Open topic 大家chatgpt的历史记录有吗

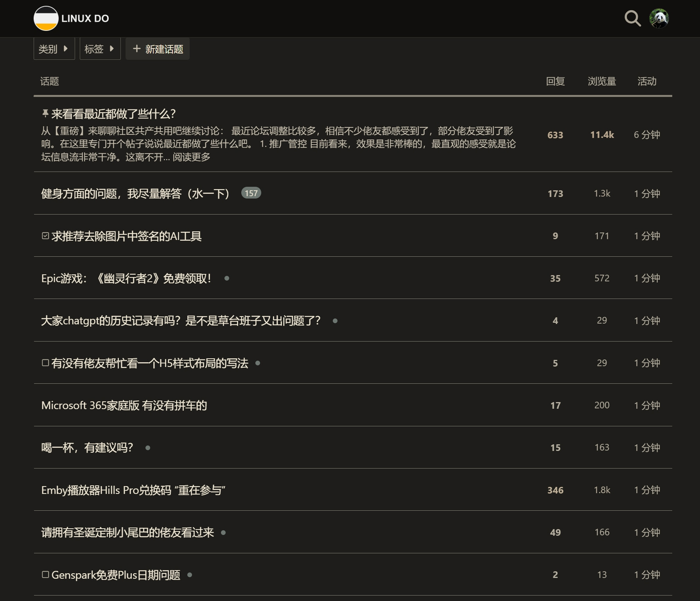pos(181,321)
